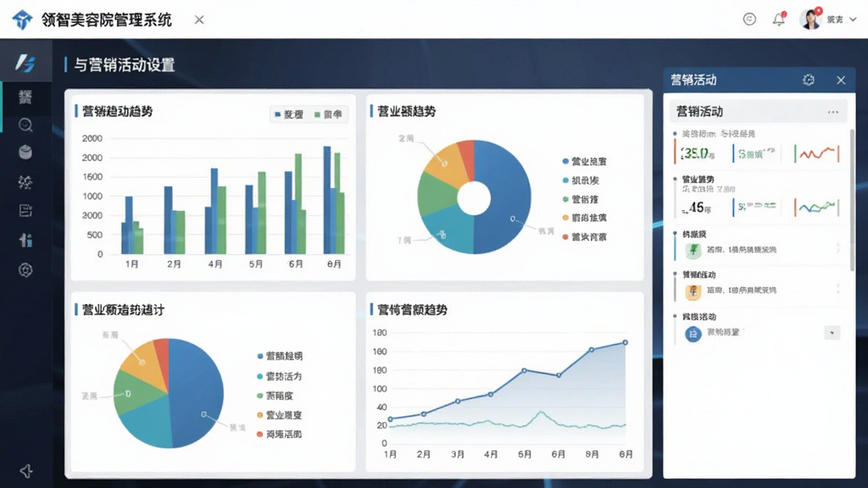868x488 pixels.
Task: Click the 45 value card in the side panel
Action: [x=697, y=208]
